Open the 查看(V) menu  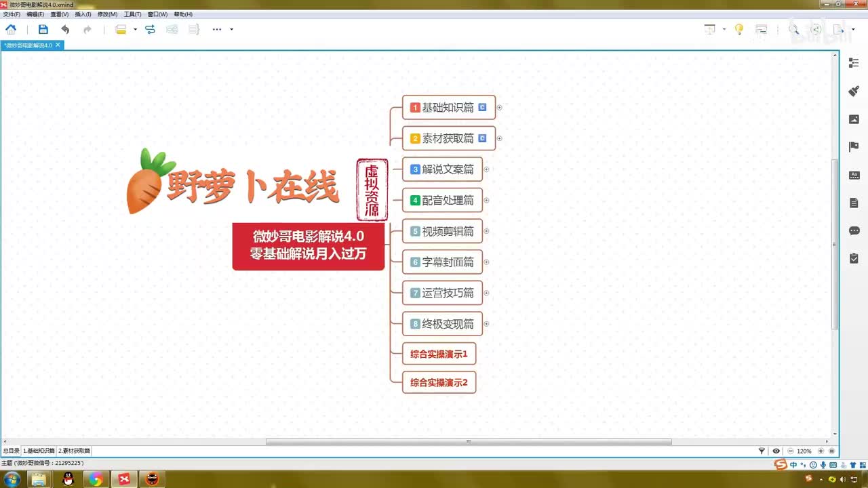(60, 14)
